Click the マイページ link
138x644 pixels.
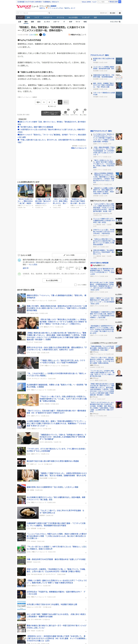pyautogui.click(x=103, y=13)
